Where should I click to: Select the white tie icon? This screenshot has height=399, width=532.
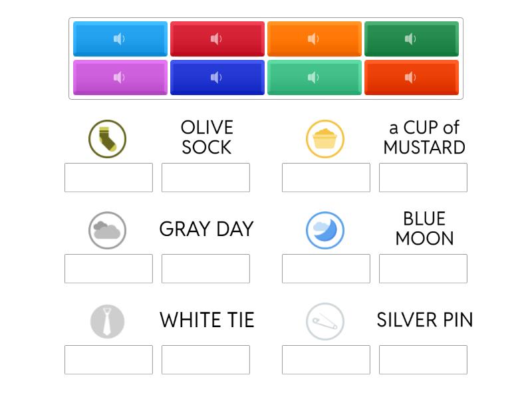coord(108,321)
